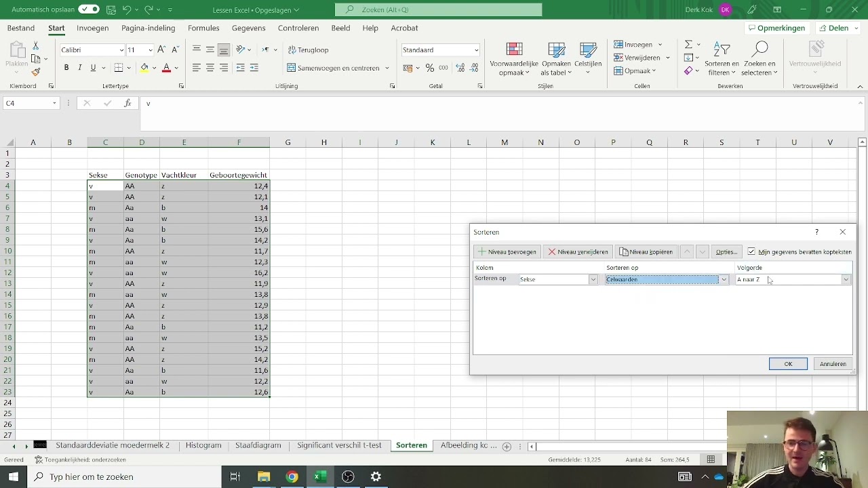
Task: Undo the last action
Action: [x=127, y=9]
